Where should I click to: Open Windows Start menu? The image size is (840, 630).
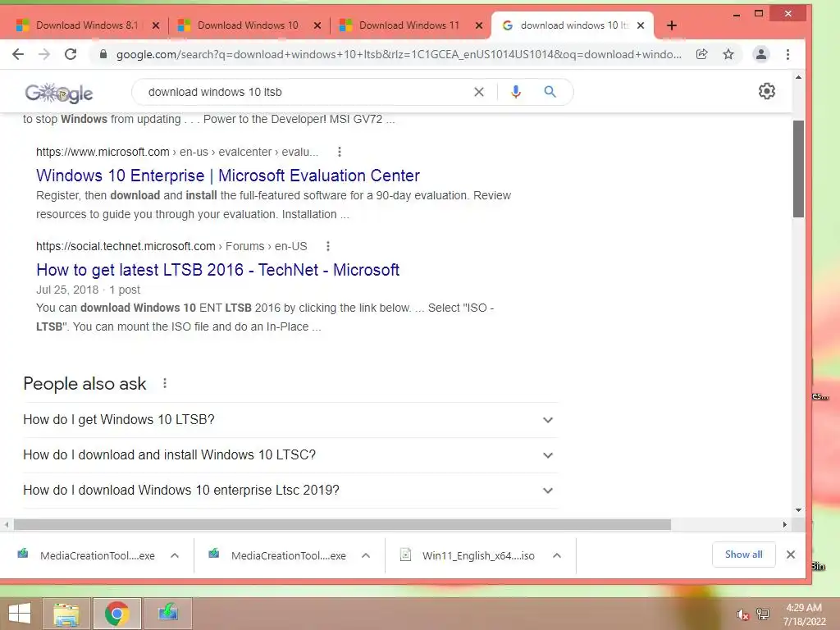click(x=20, y=614)
